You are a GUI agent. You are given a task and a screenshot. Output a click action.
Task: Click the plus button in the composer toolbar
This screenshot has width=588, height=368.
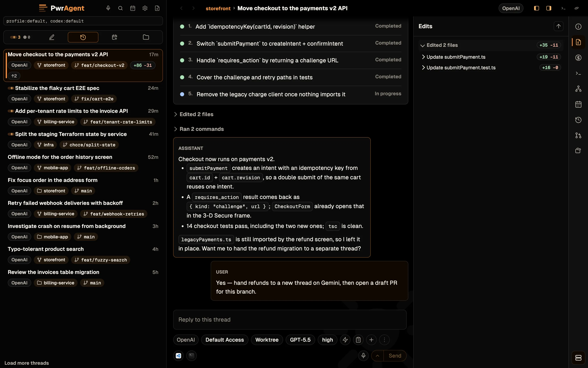point(371,340)
